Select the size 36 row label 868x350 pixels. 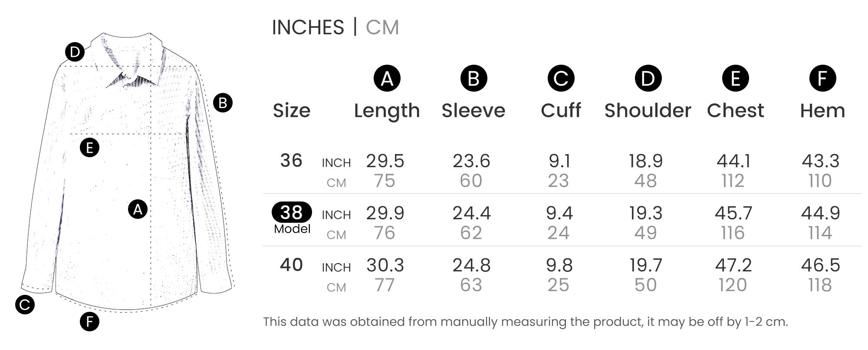(291, 161)
